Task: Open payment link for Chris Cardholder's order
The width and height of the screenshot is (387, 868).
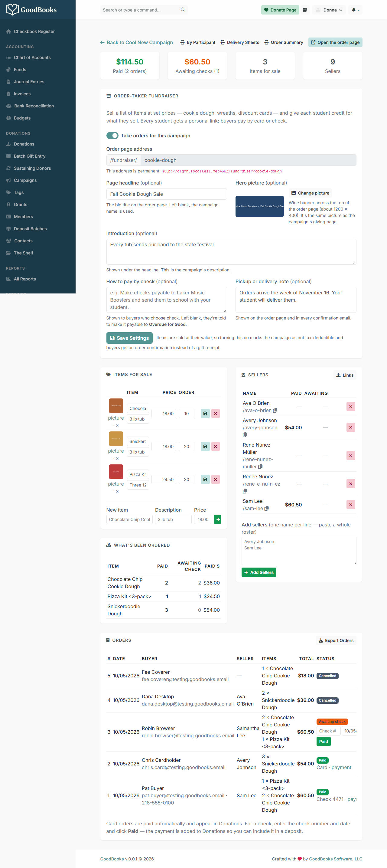Action: pos(341,767)
